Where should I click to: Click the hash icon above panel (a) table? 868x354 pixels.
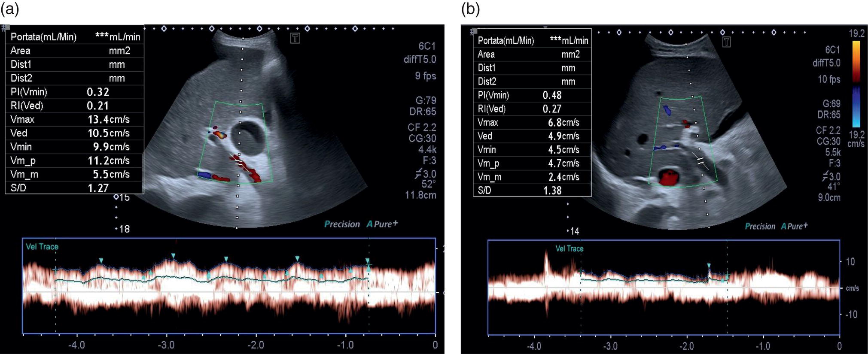coord(5,28)
